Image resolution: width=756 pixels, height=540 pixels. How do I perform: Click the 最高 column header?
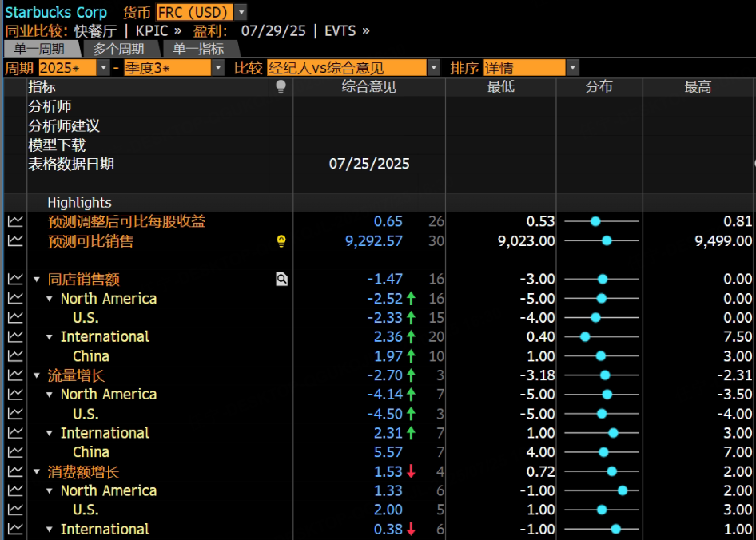(698, 87)
